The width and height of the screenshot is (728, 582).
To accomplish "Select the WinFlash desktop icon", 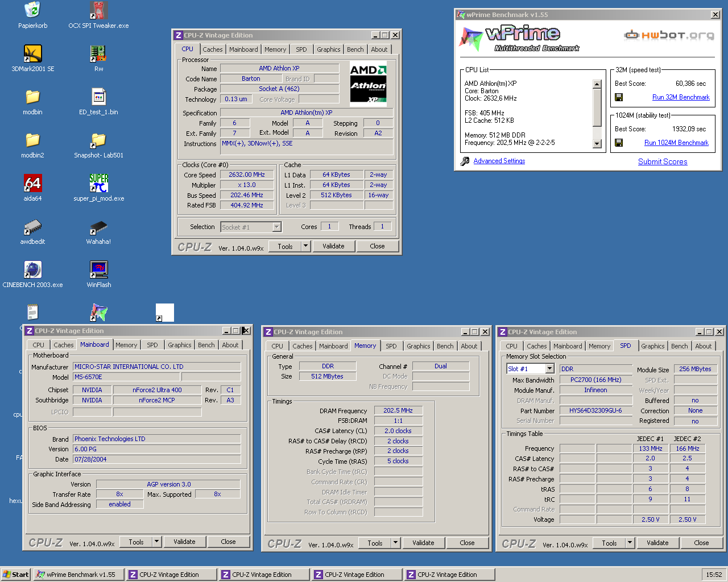I will (x=98, y=269).
